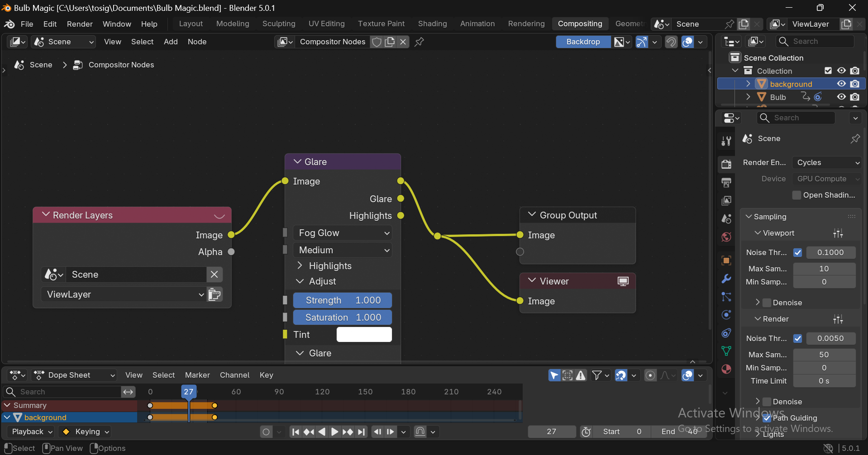Expand the Highlights section in Glare node
This screenshot has height=455, width=868.
(300, 266)
